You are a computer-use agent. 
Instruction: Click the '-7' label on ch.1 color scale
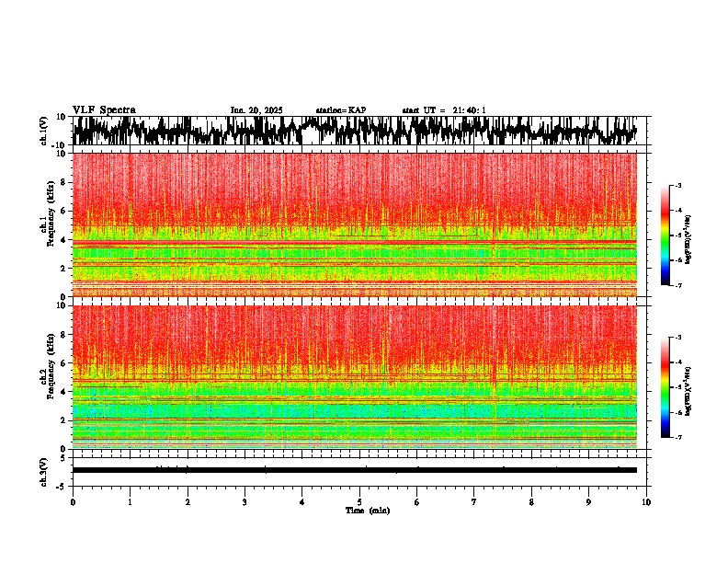pyautogui.click(x=677, y=285)
